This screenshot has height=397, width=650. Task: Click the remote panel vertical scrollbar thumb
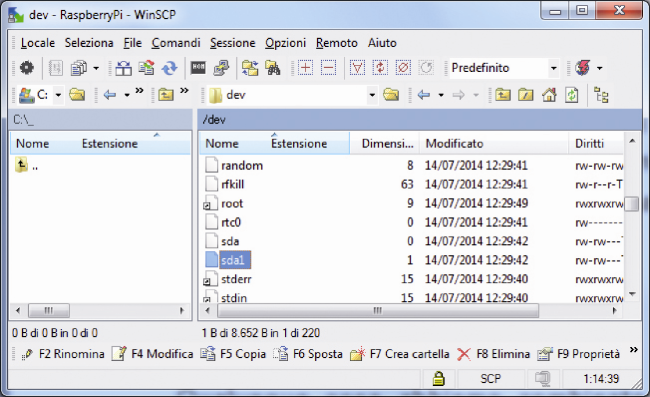[x=632, y=203]
